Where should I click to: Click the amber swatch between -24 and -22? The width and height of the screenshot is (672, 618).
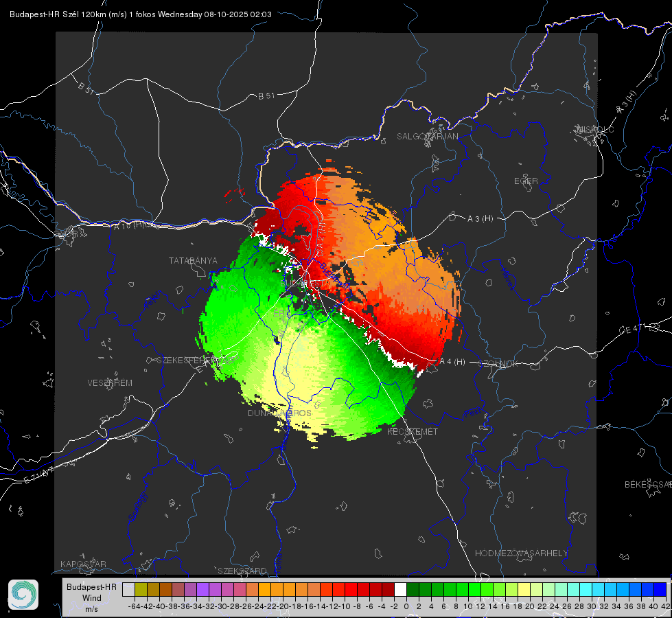pos(264,589)
